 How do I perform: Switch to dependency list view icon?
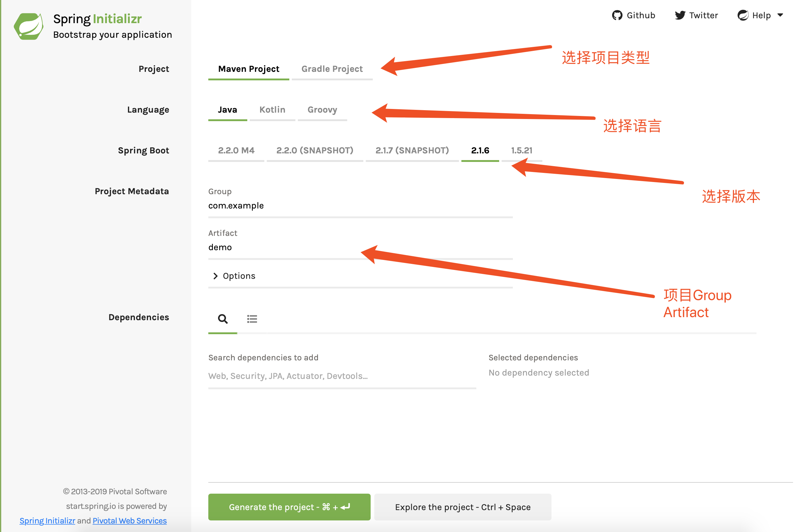pyautogui.click(x=252, y=319)
